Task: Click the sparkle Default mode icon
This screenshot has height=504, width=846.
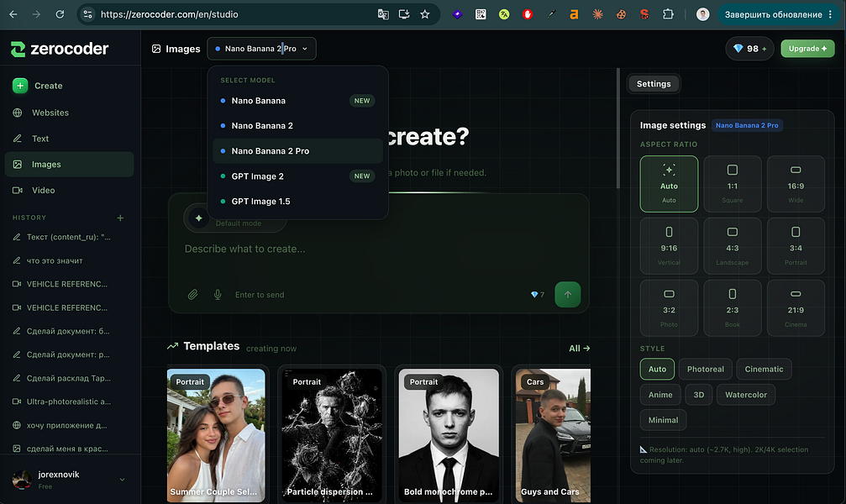Action: pos(198,218)
